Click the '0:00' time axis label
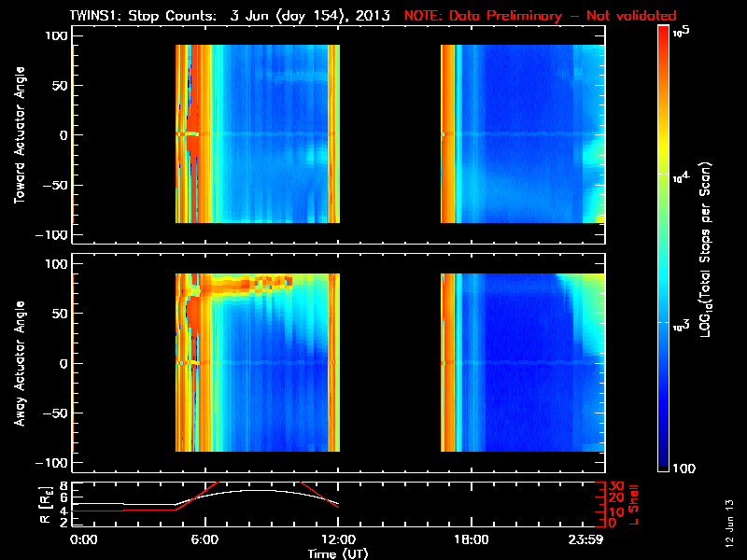This screenshot has height=560, width=747. click(83, 539)
